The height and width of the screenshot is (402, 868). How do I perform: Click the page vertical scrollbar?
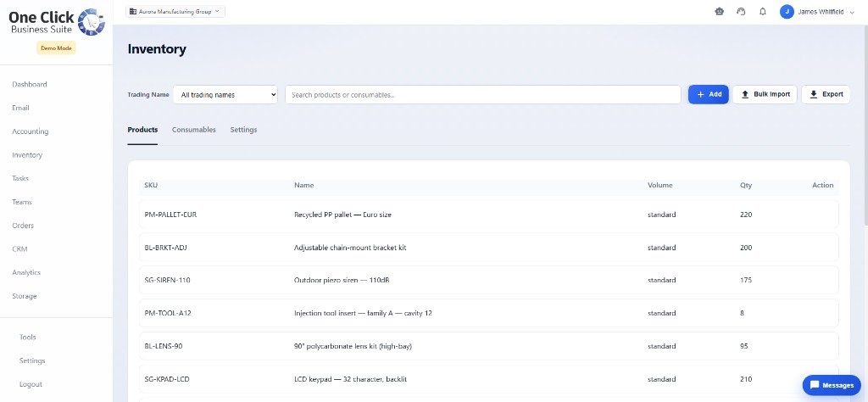point(865,125)
